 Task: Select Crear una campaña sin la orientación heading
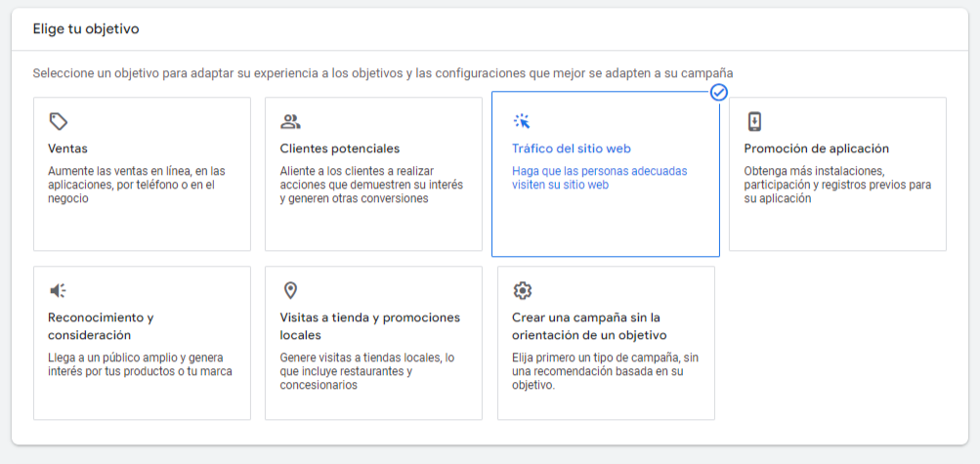coord(586,326)
